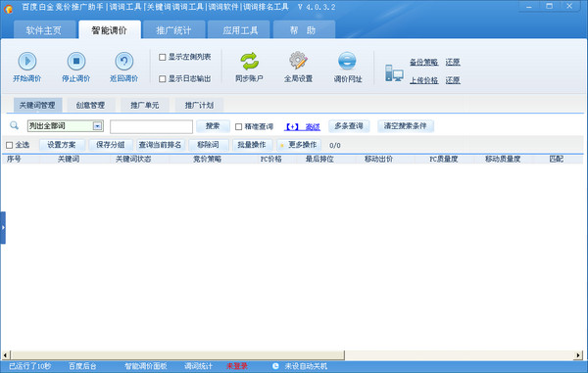Click red 未登录 status text
The width and height of the screenshot is (588, 373).
click(237, 366)
